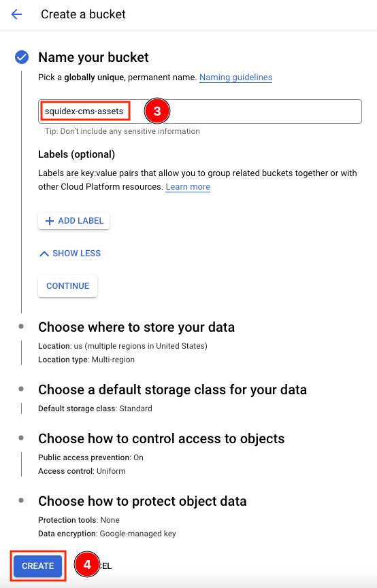Click the plus icon on Add Label
This screenshot has height=588, width=377.
tap(49, 221)
